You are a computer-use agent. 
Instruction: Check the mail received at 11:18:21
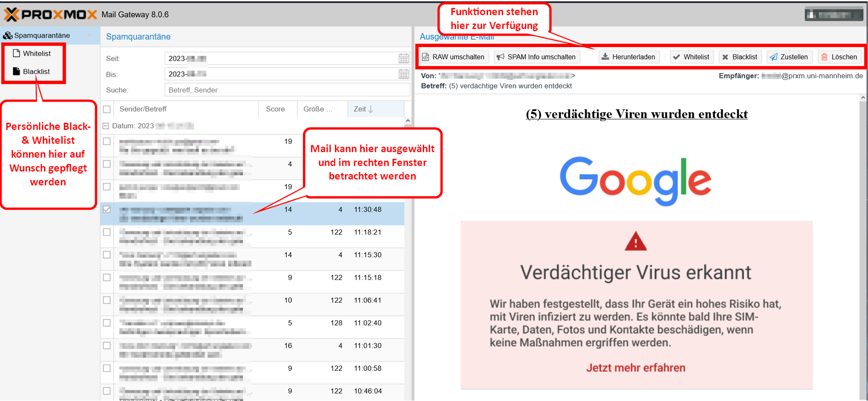[107, 232]
